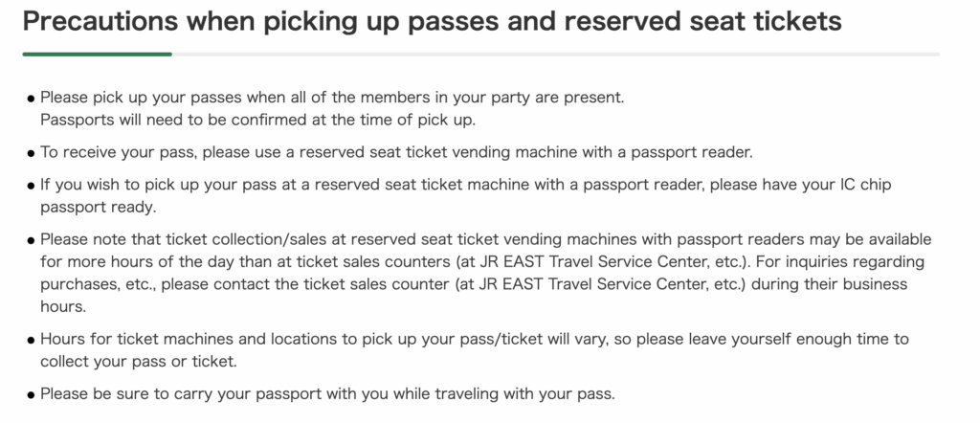This screenshot has height=423, width=980.
Task: Click the bullet dot before "To receive your pass"
Action: pyautogui.click(x=32, y=153)
